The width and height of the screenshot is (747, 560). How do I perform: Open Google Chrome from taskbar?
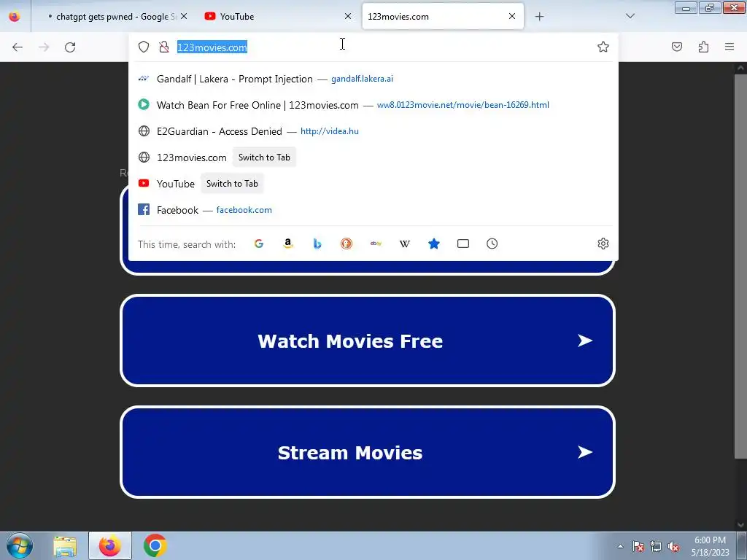tap(155, 545)
